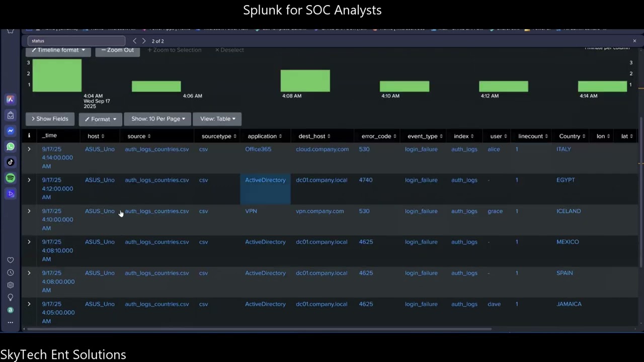Expand the 4:12:00 AM EGYPT event row

click(x=29, y=180)
